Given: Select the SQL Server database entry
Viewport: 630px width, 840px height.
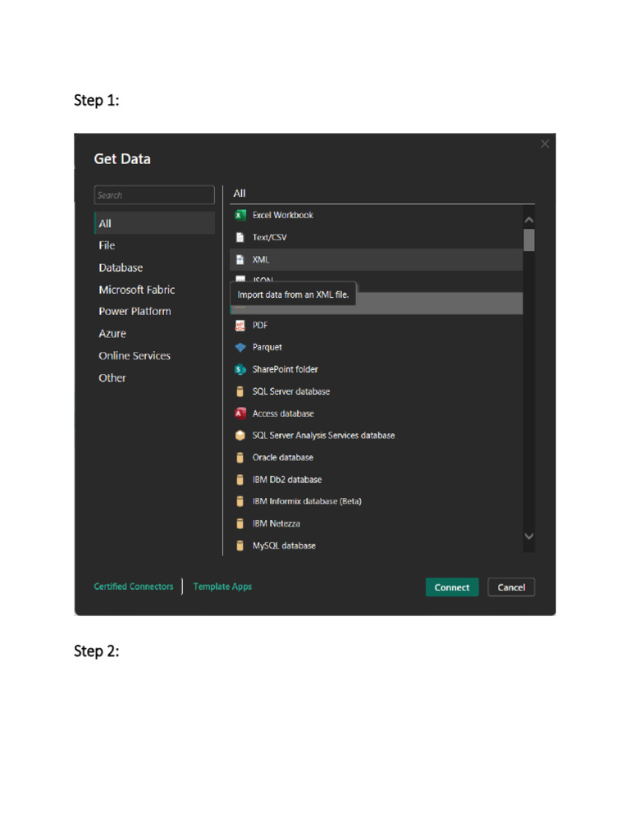Looking at the screenshot, I should (377, 391).
